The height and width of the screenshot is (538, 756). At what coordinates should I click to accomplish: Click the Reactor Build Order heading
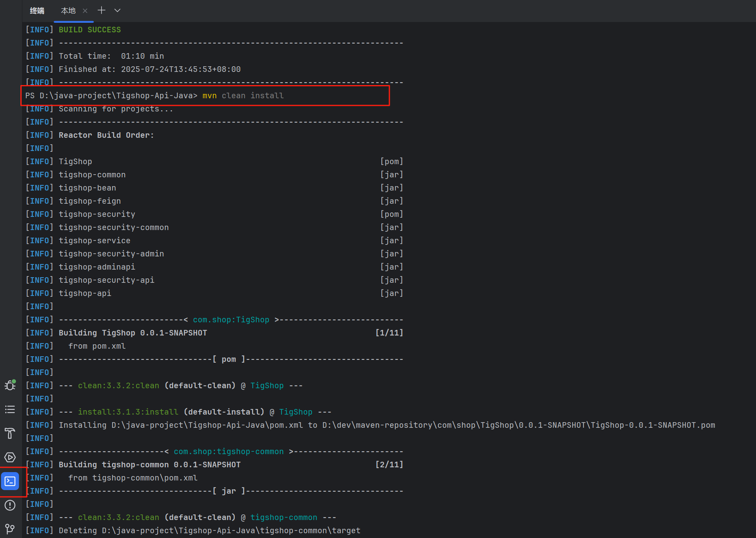click(x=106, y=135)
